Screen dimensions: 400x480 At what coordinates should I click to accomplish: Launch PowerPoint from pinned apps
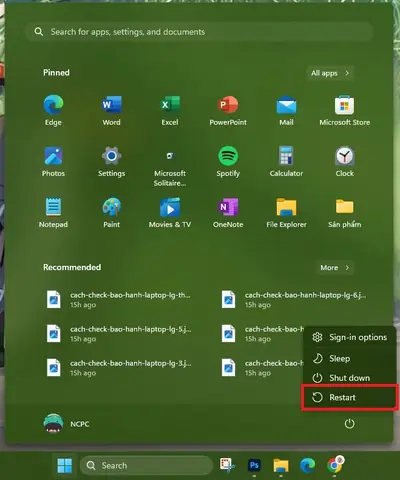click(x=228, y=110)
